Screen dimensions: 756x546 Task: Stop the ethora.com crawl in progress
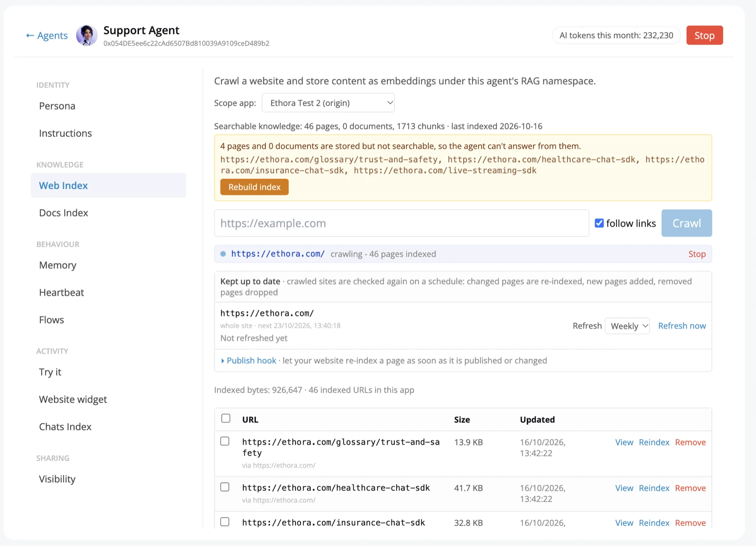click(x=697, y=254)
